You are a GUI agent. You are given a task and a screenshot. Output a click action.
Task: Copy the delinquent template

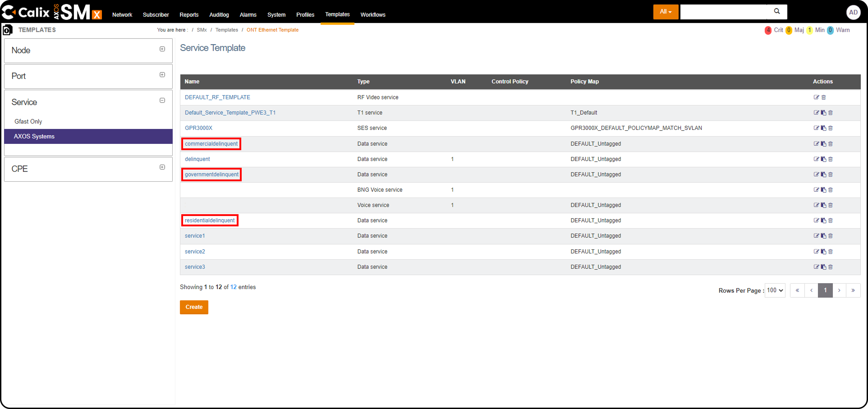coord(823,159)
